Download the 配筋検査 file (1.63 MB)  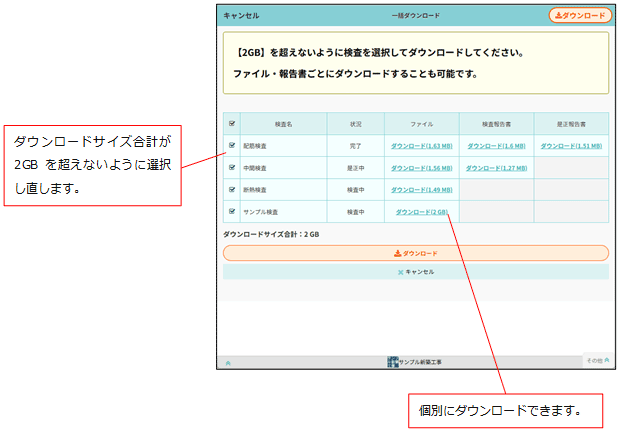(x=422, y=146)
